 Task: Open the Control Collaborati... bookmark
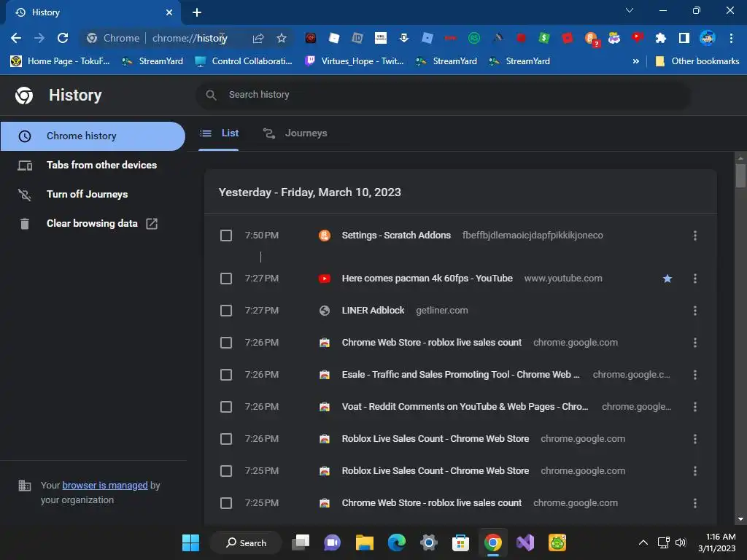[x=244, y=61]
